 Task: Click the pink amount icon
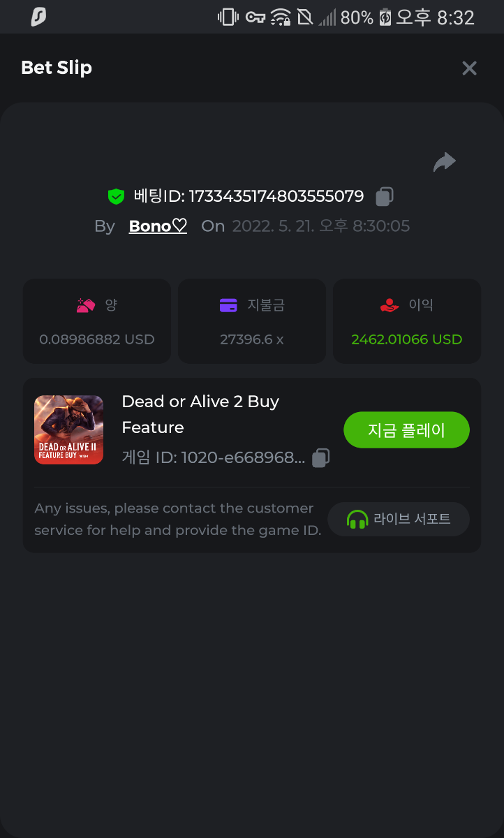tap(86, 305)
